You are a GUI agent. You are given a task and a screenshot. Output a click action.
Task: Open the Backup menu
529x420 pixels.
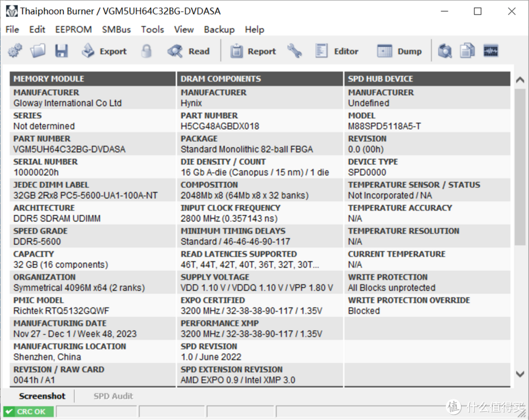(x=219, y=29)
